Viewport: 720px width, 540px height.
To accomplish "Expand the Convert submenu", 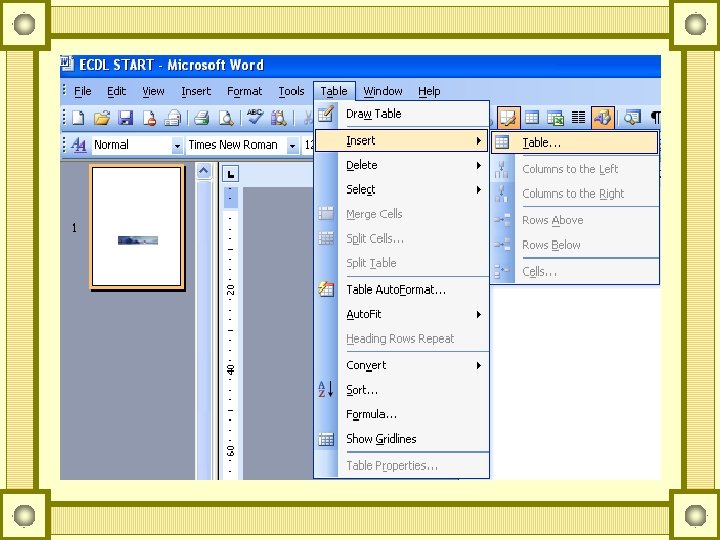I will (x=402, y=366).
